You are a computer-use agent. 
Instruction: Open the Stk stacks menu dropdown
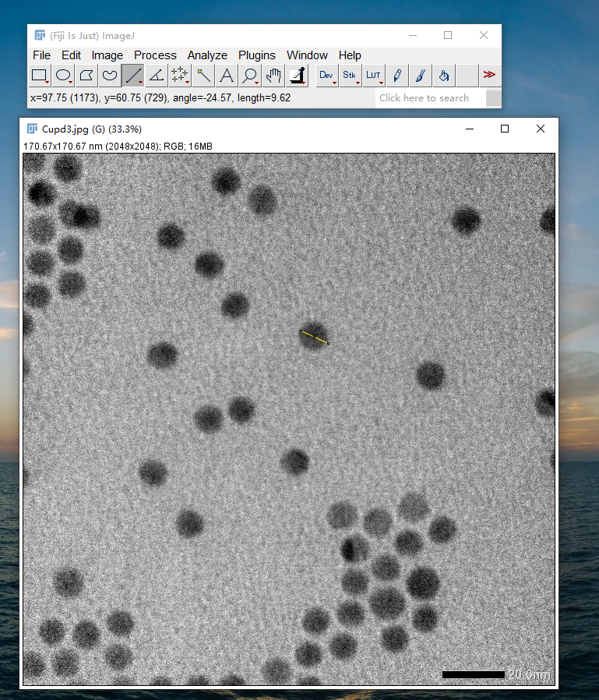pos(350,76)
